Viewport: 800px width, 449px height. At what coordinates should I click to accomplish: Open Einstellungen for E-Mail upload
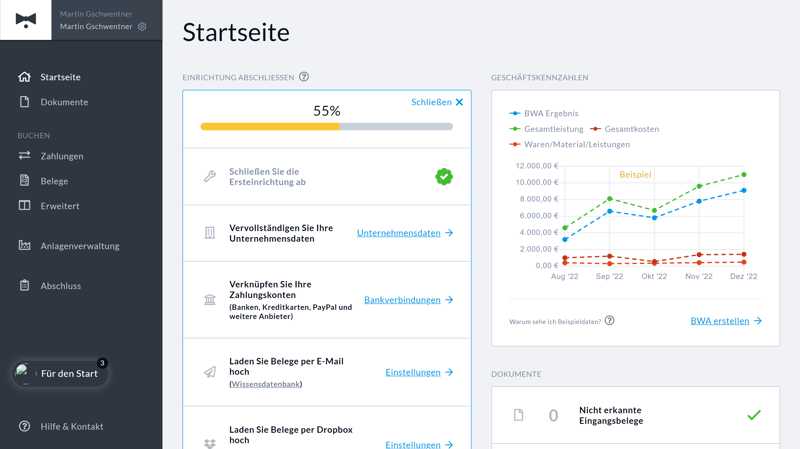pyautogui.click(x=413, y=372)
